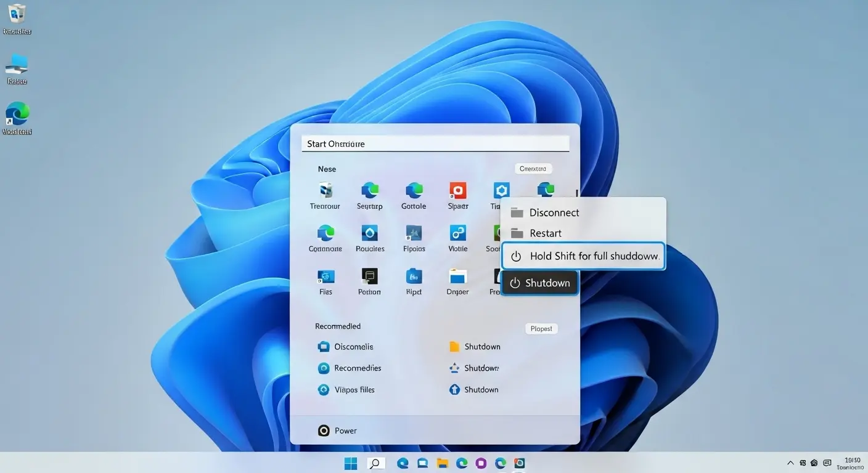Open the notifications icon in system tray
This screenshot has height=473, width=868.
pyautogui.click(x=827, y=463)
